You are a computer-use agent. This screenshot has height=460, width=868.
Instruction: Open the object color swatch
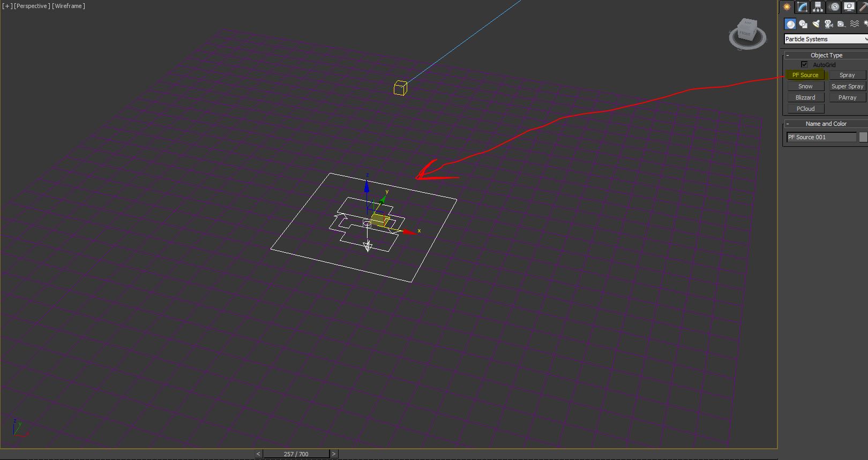click(863, 137)
